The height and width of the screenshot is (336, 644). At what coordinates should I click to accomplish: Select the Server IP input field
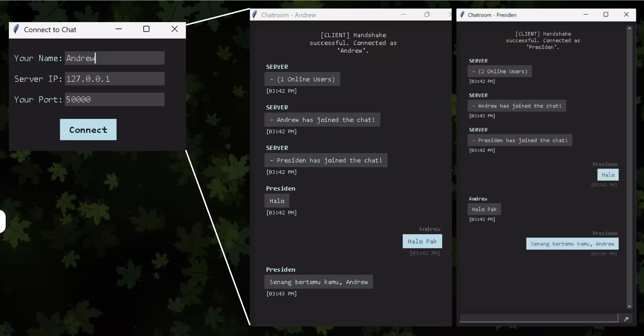pos(114,79)
